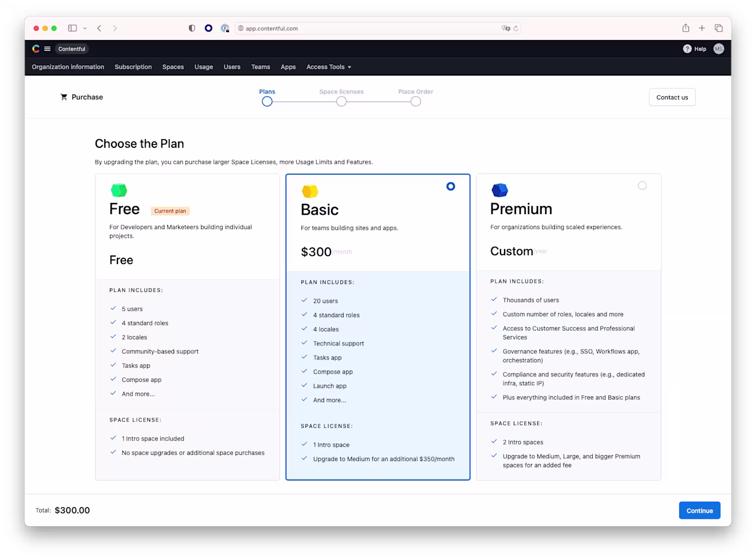Click the Total $300.00 amount
The image size is (756, 559).
72,510
